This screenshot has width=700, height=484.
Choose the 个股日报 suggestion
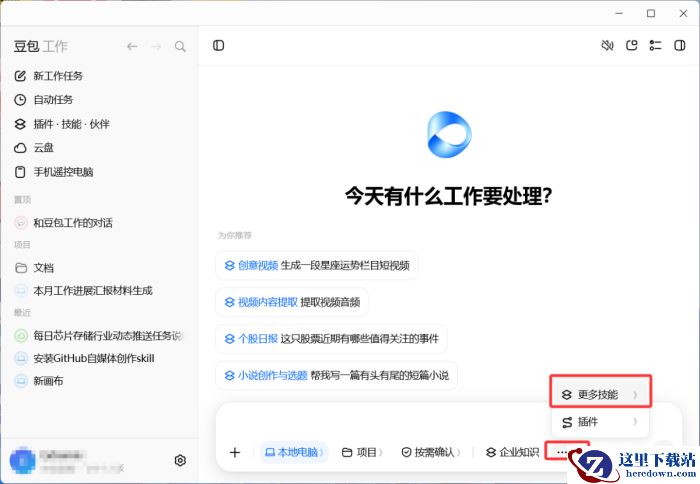tap(331, 339)
